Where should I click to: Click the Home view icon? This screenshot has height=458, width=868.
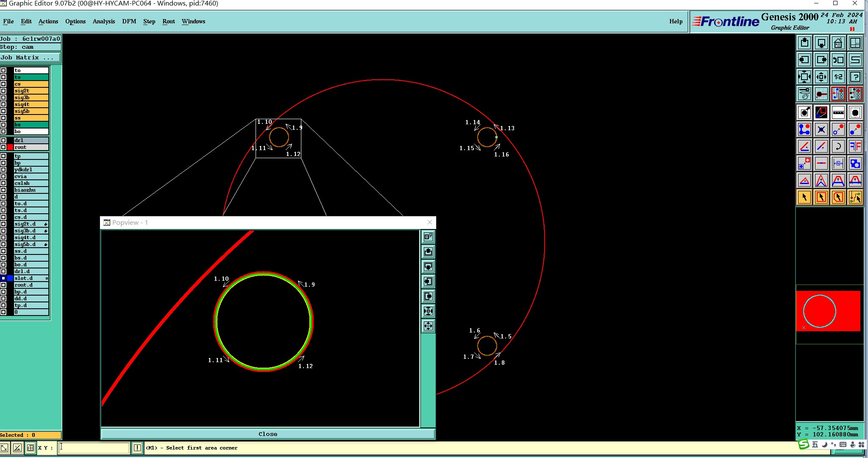[x=838, y=43]
